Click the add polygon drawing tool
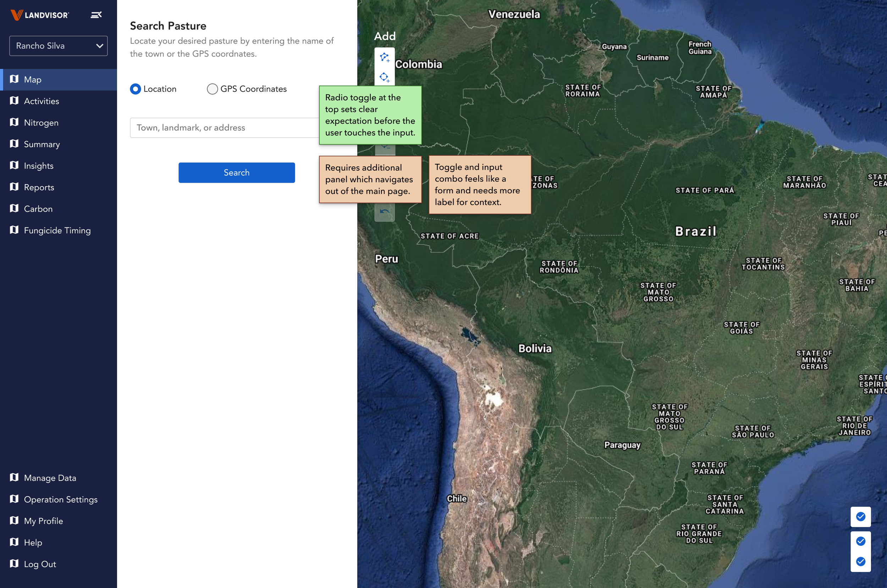 (385, 57)
